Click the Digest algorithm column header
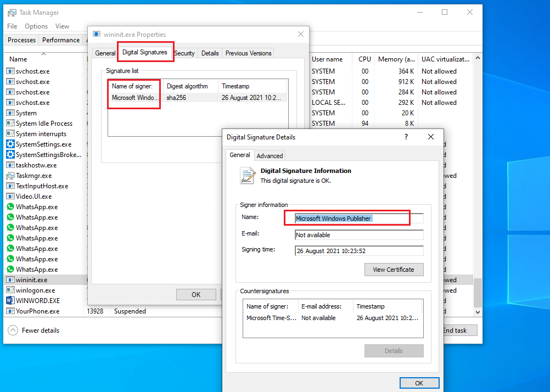Image resolution: width=550 pixels, height=392 pixels. click(x=190, y=86)
